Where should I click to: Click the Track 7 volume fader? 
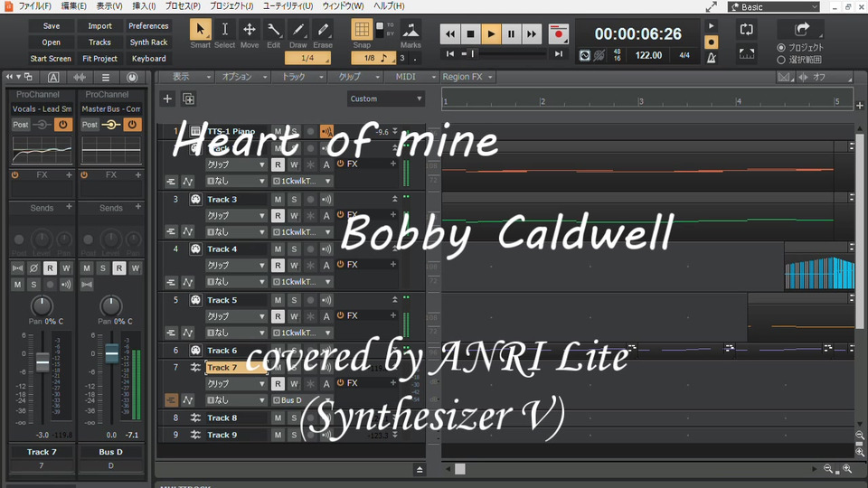[x=42, y=363]
